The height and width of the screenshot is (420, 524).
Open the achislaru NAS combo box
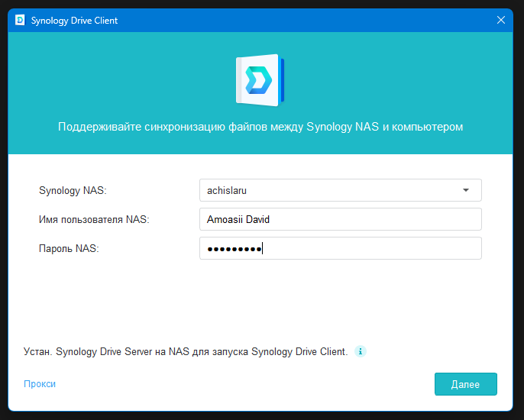click(341, 190)
